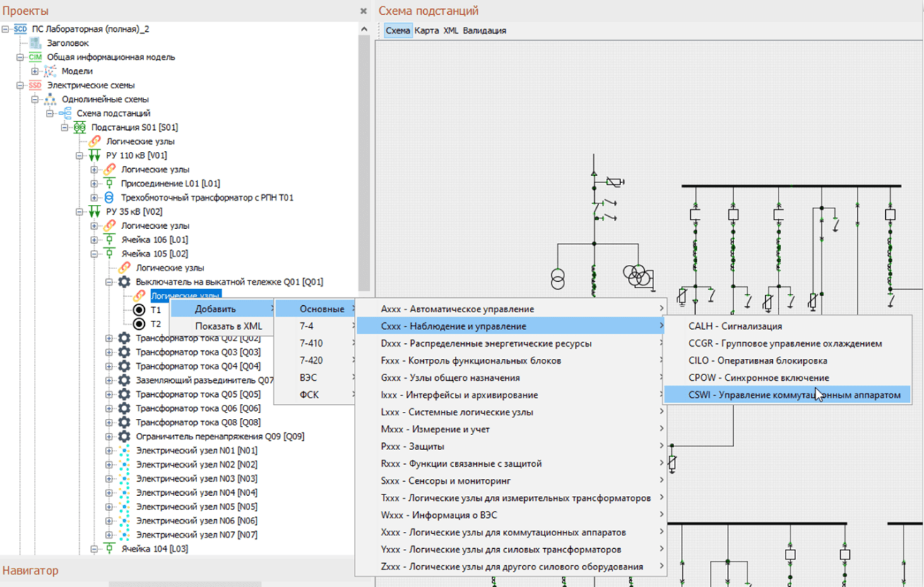Click the icon next to Подстанция S01
Viewport: 924px width, 587px height.
80,127
